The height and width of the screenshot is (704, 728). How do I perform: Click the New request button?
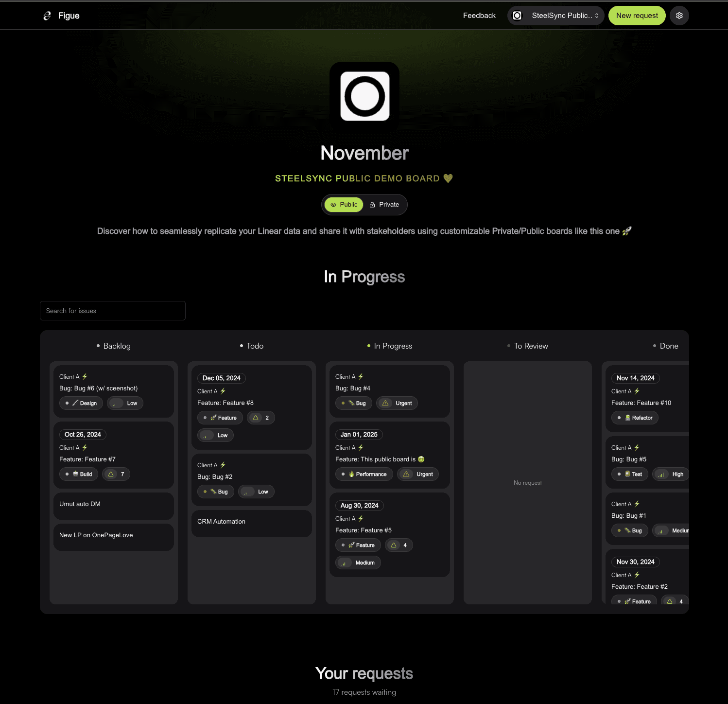pyautogui.click(x=637, y=15)
